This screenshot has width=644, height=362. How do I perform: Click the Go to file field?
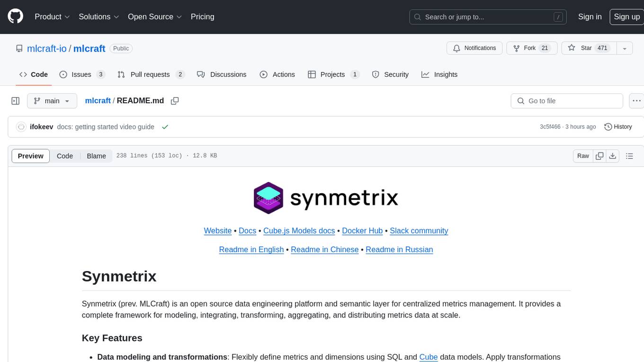pos(566,101)
